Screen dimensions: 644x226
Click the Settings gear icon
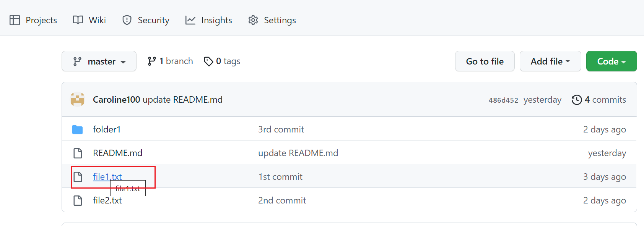[x=253, y=20]
